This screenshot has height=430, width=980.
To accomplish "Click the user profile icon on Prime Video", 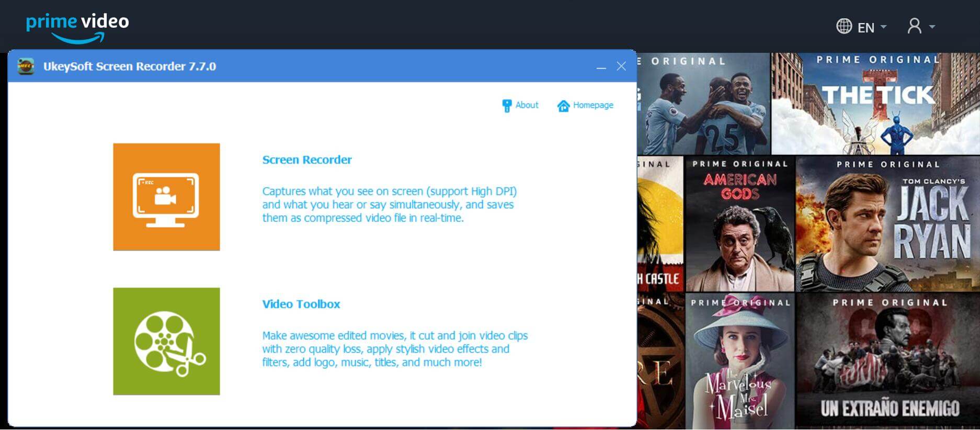I will 915,26.
